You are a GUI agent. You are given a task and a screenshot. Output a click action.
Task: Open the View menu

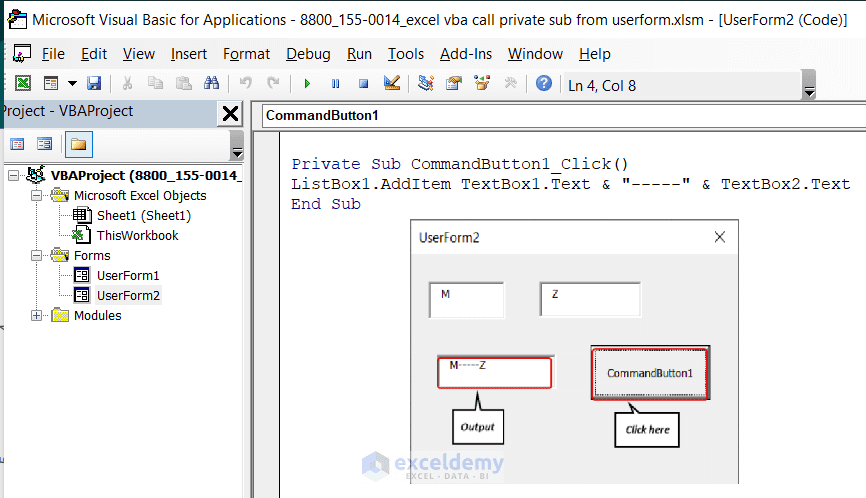tap(139, 54)
